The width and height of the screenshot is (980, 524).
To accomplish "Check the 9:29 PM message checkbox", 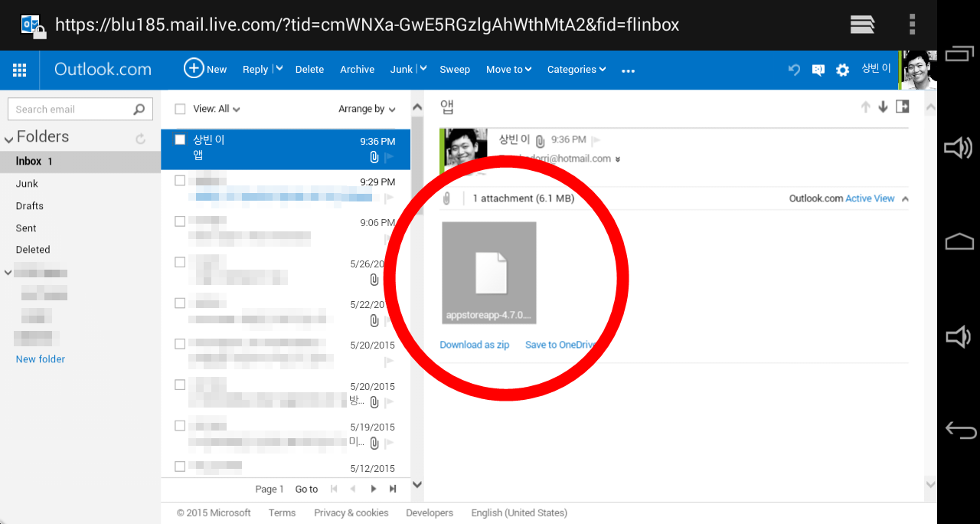I will click(x=180, y=181).
